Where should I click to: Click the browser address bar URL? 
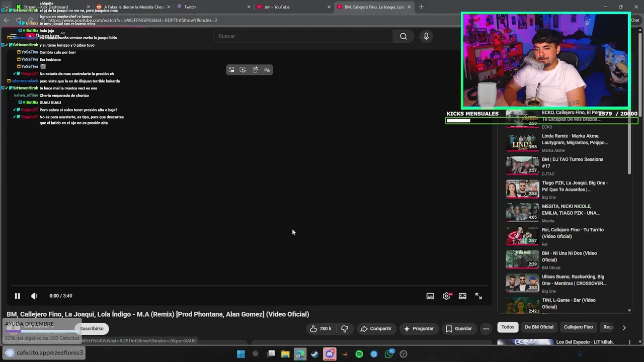(133, 21)
